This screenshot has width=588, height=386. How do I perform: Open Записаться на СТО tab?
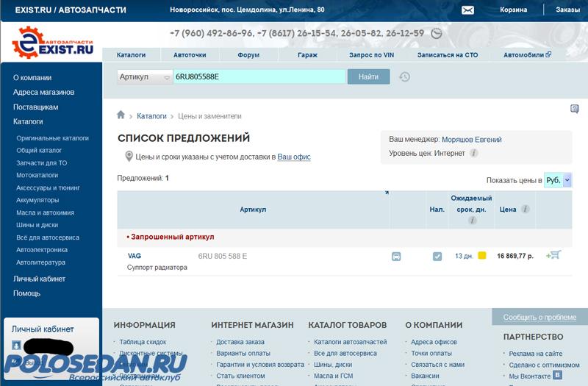448,54
